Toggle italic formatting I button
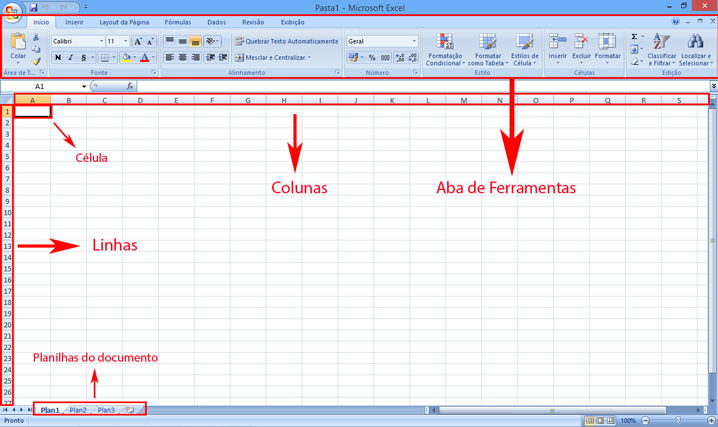The image size is (718, 427). pyautogui.click(x=71, y=58)
